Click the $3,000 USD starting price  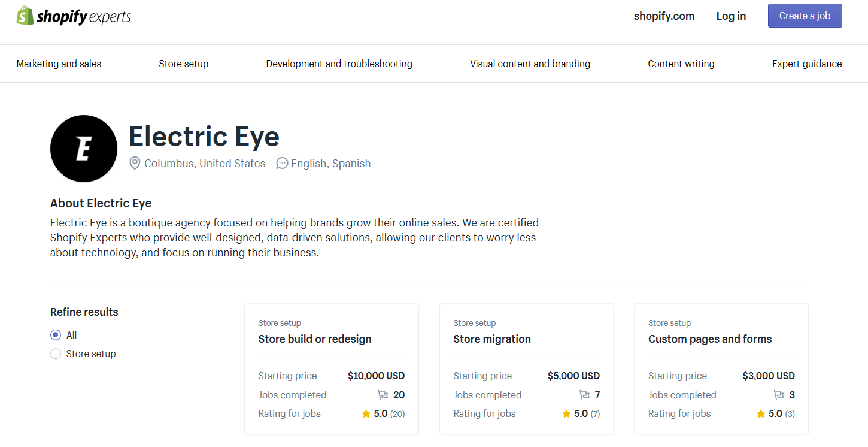(769, 376)
